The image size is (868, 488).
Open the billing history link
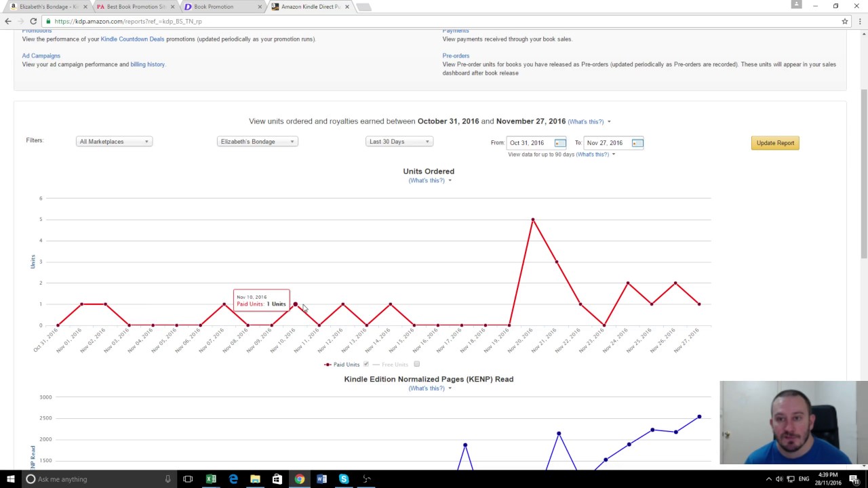pos(147,64)
